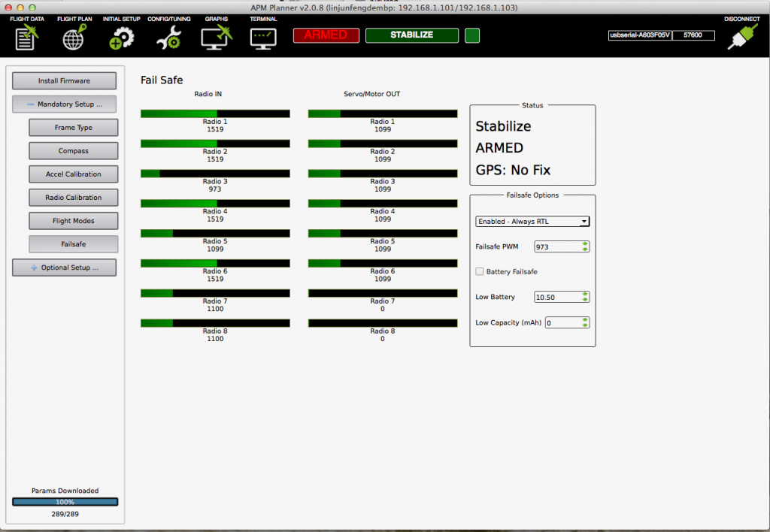Click the Initial Setup gear icon
The image size is (770, 532).
(x=121, y=37)
